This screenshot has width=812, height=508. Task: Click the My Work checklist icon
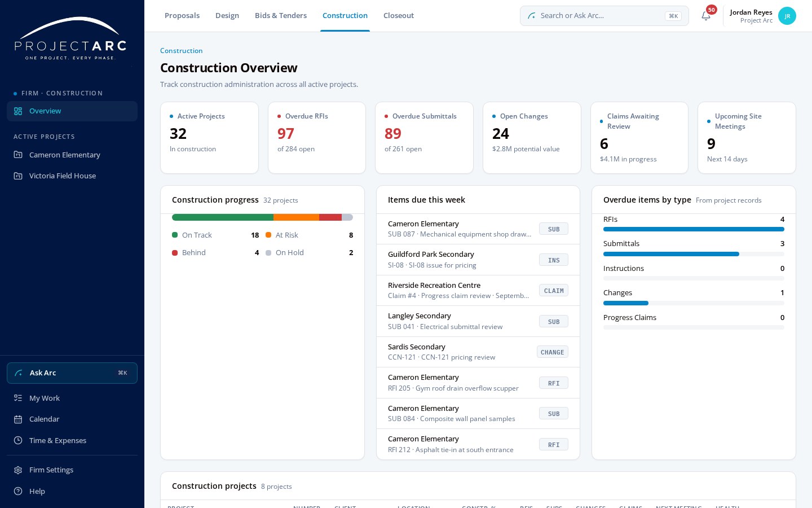click(x=18, y=398)
